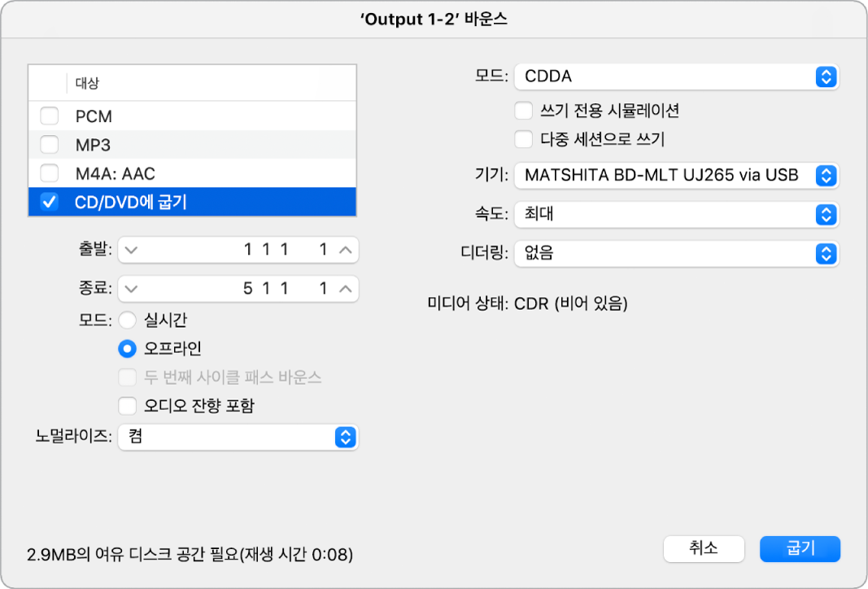Viewport: 868px width, 589px height.
Task: Enable 다중 세션으로 쓰기 checkbox
Action: coord(524,138)
